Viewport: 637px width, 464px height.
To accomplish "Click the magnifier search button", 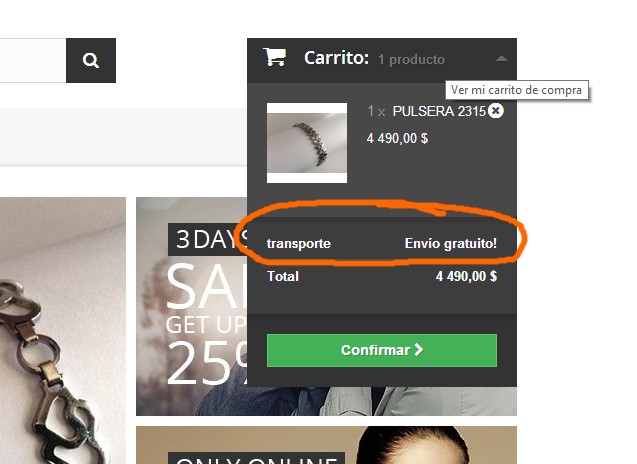I will (x=91, y=61).
